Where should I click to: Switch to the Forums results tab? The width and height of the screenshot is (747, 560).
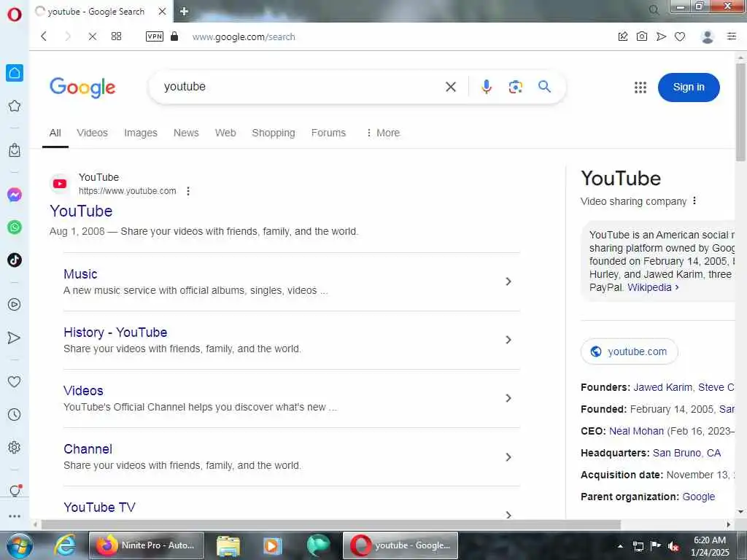[x=328, y=133]
